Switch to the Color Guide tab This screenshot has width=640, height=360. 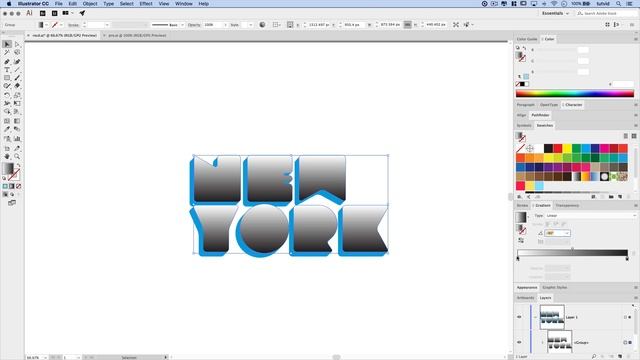pyautogui.click(x=527, y=39)
